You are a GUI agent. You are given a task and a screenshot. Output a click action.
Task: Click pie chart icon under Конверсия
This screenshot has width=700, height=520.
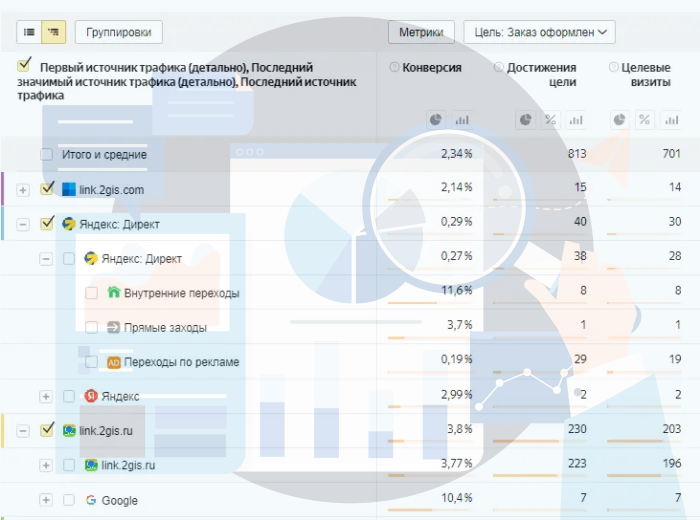436,120
